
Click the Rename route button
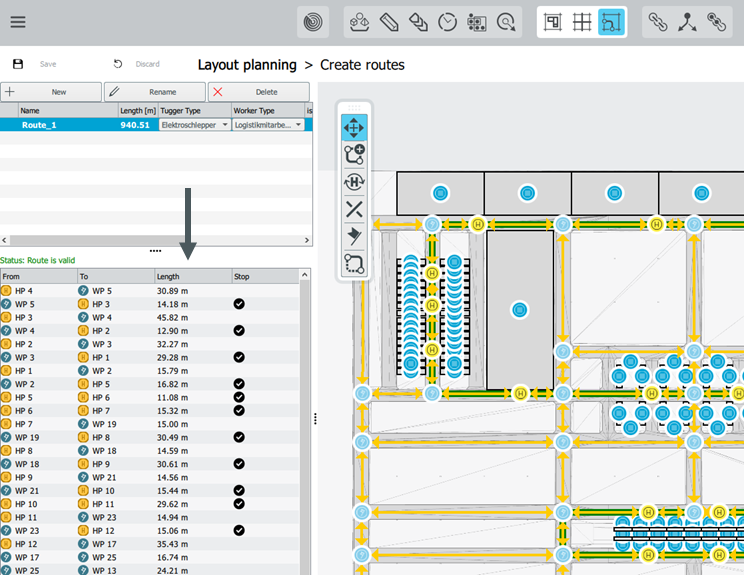(155, 92)
